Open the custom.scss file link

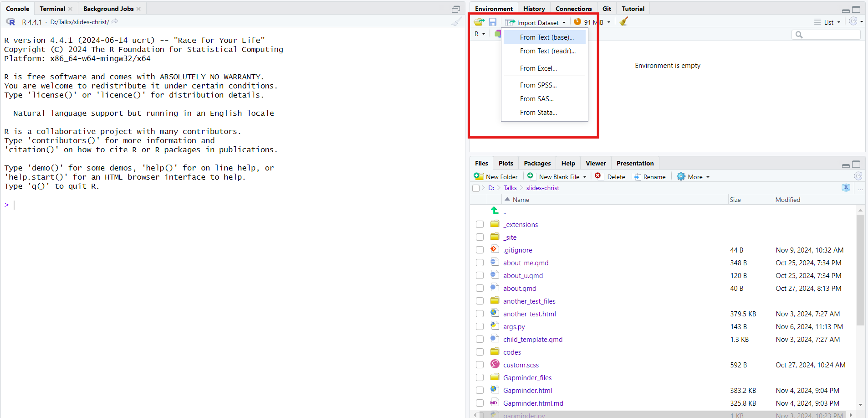click(x=521, y=365)
